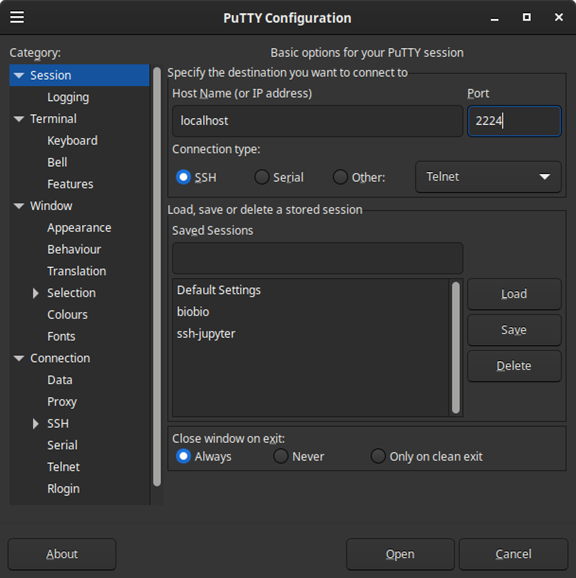Screen dimensions: 576x578
Task: Choose Only on clean exit option
Action: [x=378, y=456]
